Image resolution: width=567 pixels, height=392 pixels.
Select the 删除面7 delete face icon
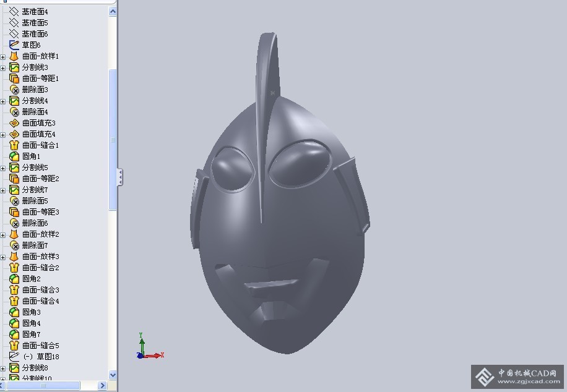pos(14,245)
